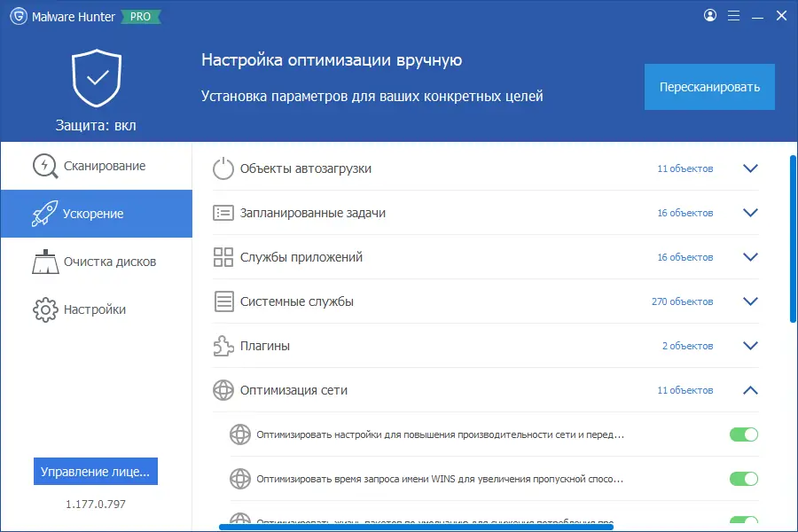Expand the 'Системные службы' section
Viewport: 798px width, 532px height.
tap(750, 301)
